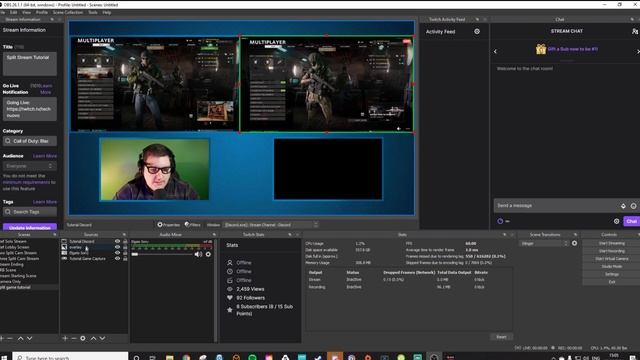Open channel points icon in chat

tap(500, 221)
